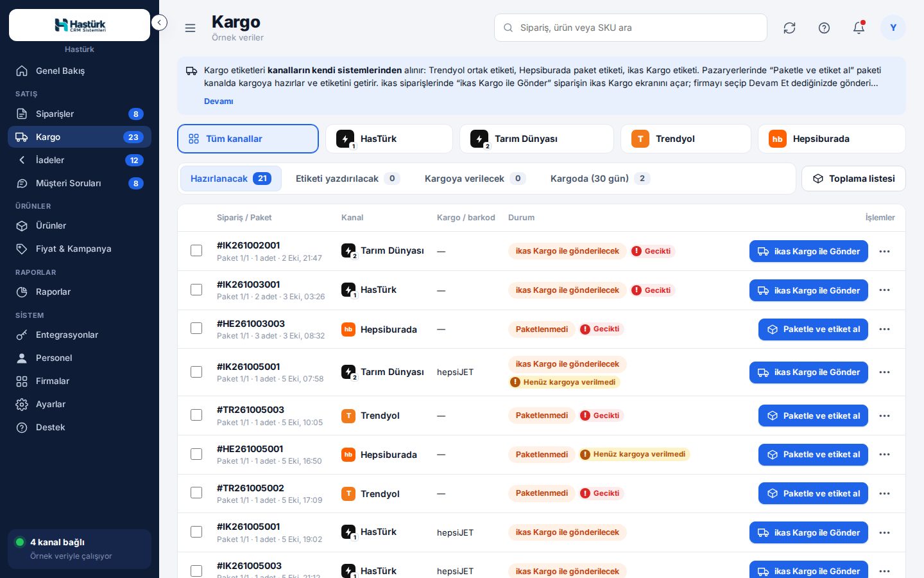Viewport: 924px width, 578px height.
Task: Select checkbox for order #IK261002001
Action: click(x=196, y=250)
